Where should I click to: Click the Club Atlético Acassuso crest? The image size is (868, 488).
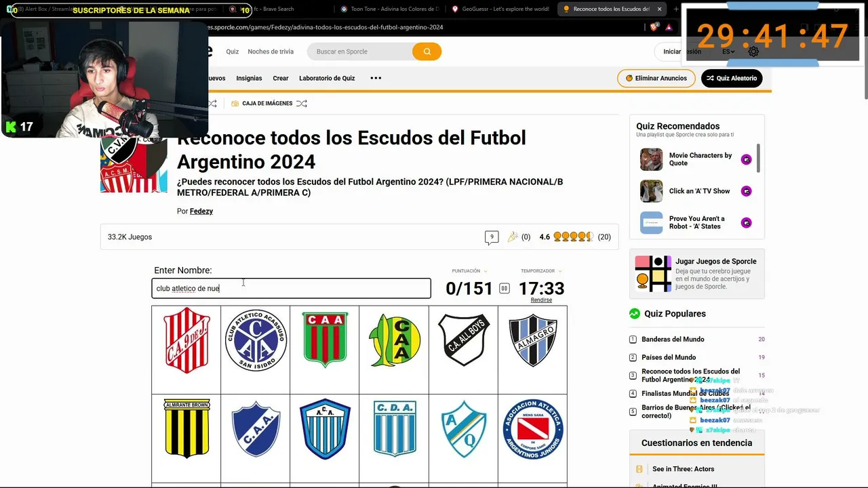[x=256, y=340]
